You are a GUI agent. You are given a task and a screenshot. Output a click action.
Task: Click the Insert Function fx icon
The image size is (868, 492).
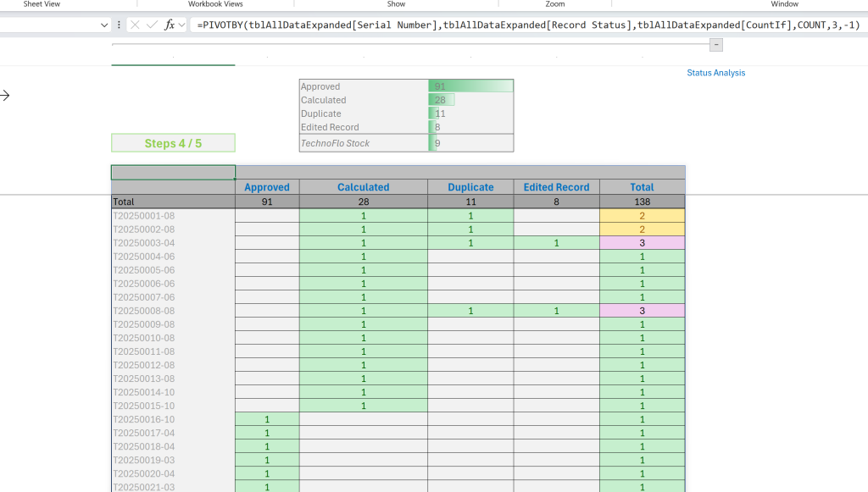pos(170,25)
